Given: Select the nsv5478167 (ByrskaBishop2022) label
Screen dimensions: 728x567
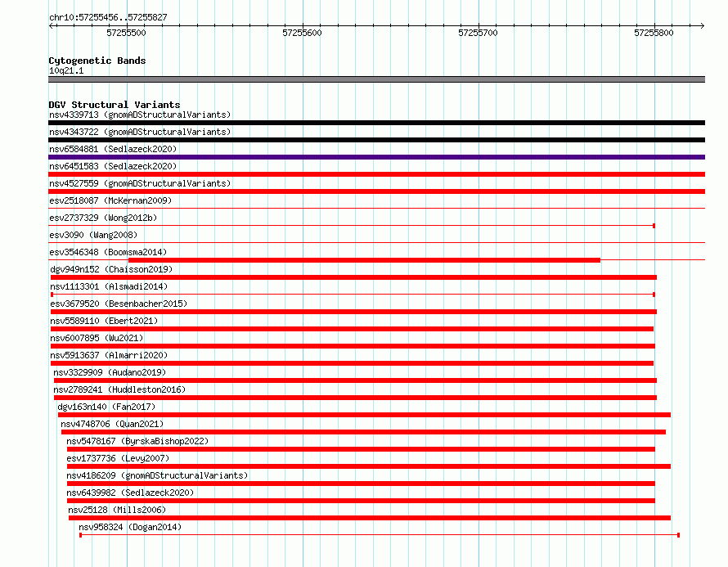Looking at the screenshot, I should coord(137,441).
